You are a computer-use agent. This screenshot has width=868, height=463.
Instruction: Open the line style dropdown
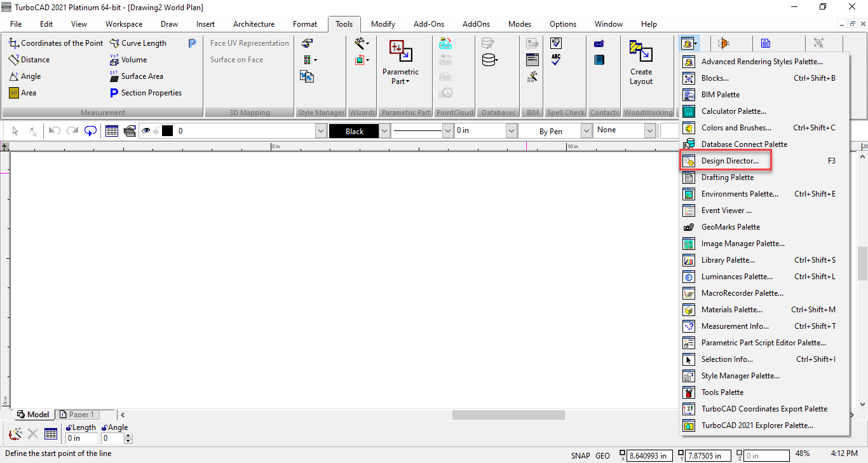[447, 130]
